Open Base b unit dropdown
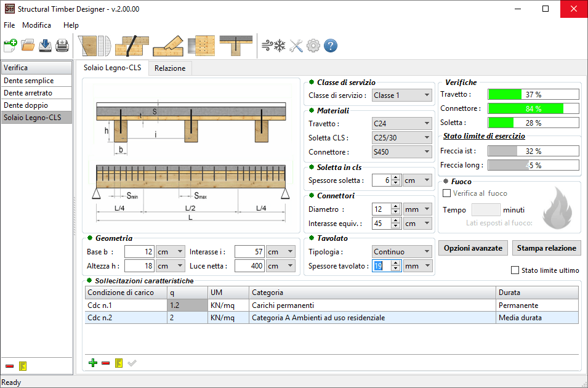Viewport: 588px width, 388px height. pos(171,252)
